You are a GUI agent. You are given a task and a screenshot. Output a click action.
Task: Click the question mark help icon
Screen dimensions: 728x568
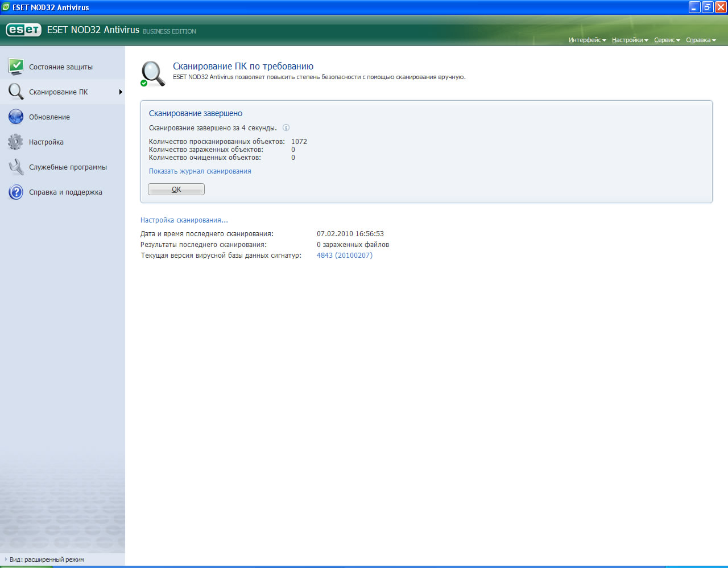click(x=16, y=192)
